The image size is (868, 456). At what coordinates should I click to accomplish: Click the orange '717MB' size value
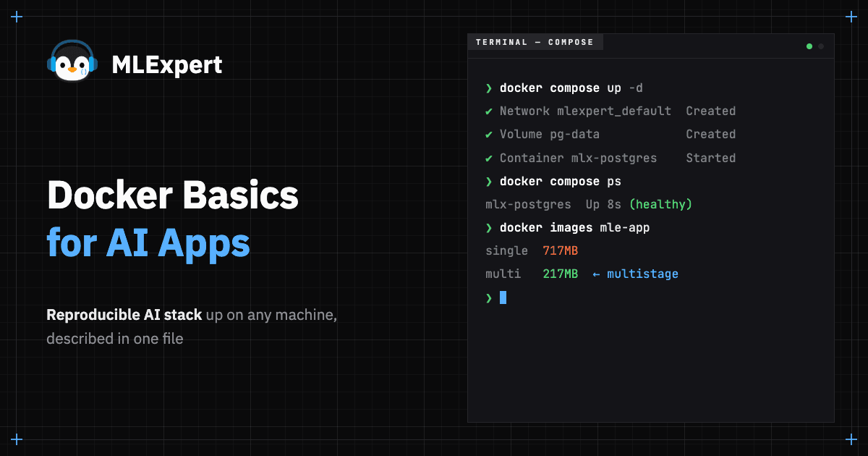coord(561,250)
